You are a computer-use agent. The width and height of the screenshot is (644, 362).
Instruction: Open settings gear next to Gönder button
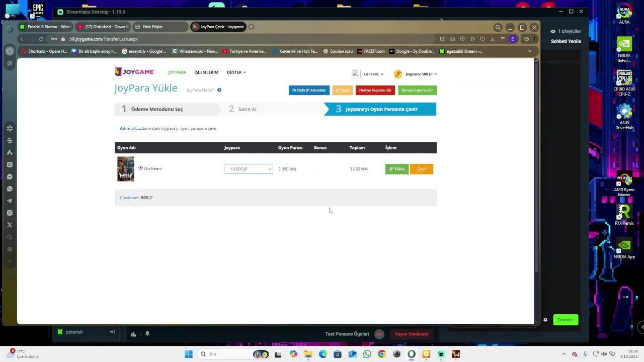pyautogui.click(x=545, y=320)
